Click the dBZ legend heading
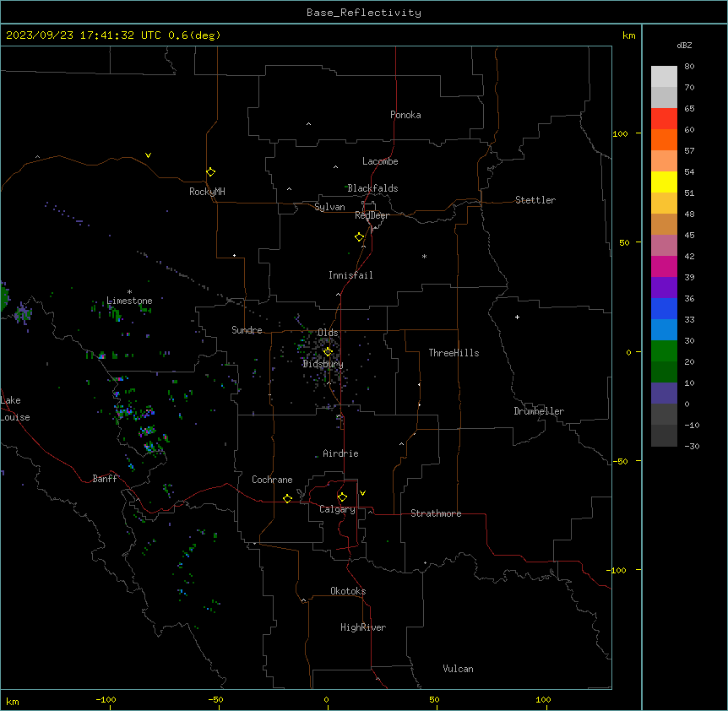Image resolution: width=728 pixels, height=711 pixels. [x=684, y=45]
